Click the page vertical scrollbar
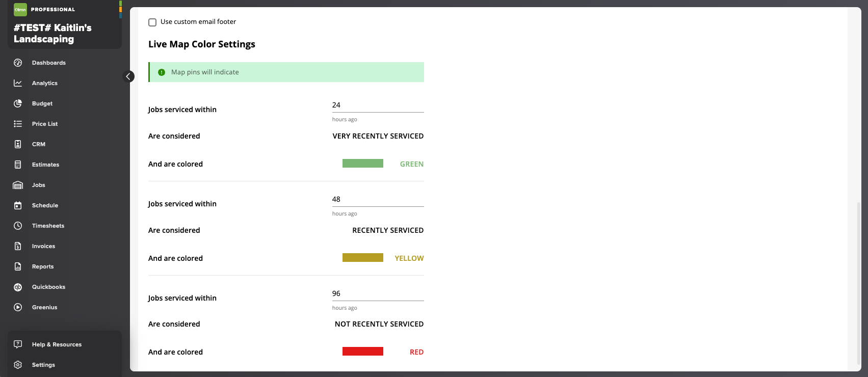 (858, 283)
